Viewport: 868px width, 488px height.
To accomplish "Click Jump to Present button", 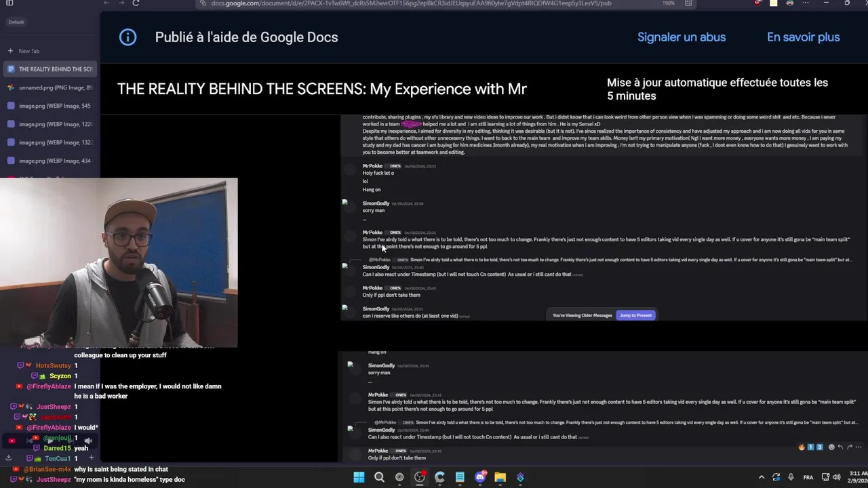I will click(x=635, y=315).
